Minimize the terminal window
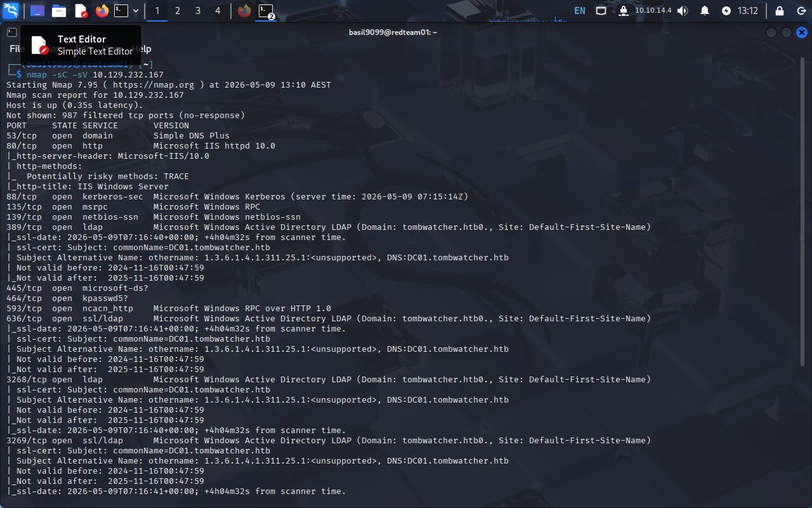812x508 pixels. coord(771,32)
